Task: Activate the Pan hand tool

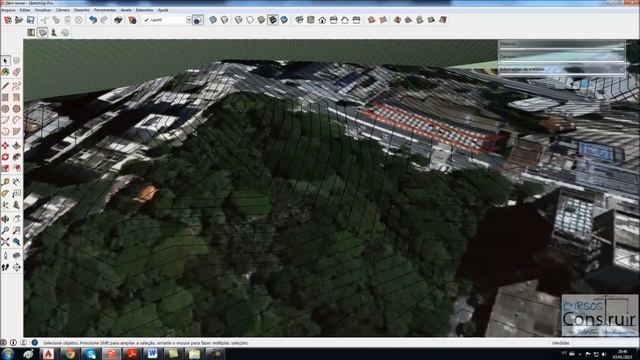Action: pyautogui.click(x=16, y=219)
